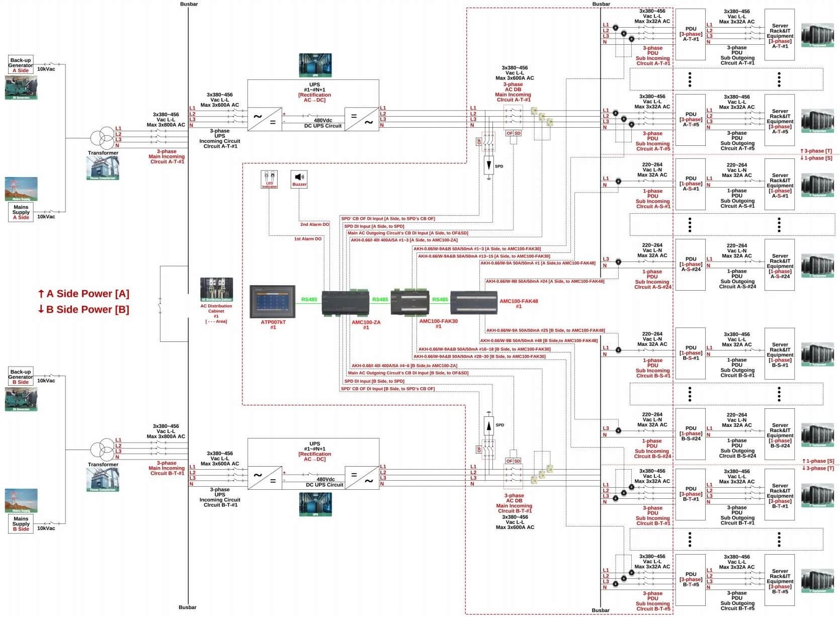This screenshot has width=840, height=617.
Task: Select the Server Rack A-S-#24 block
Action: tap(780, 265)
